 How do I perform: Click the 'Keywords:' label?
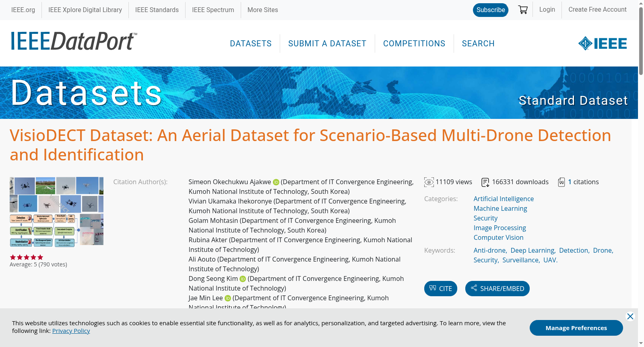tap(440, 250)
